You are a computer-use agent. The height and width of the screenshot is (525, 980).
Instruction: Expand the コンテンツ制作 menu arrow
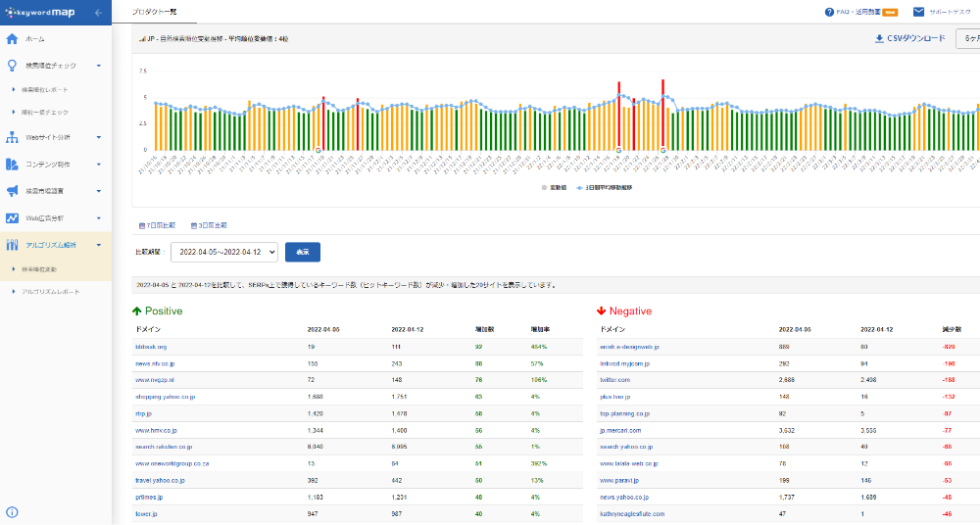[x=99, y=165]
